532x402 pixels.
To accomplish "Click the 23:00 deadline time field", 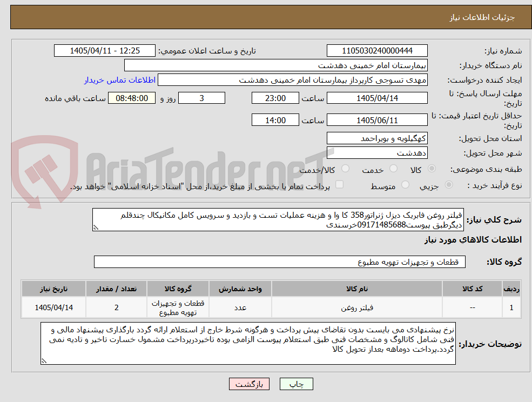I will click(x=275, y=98).
